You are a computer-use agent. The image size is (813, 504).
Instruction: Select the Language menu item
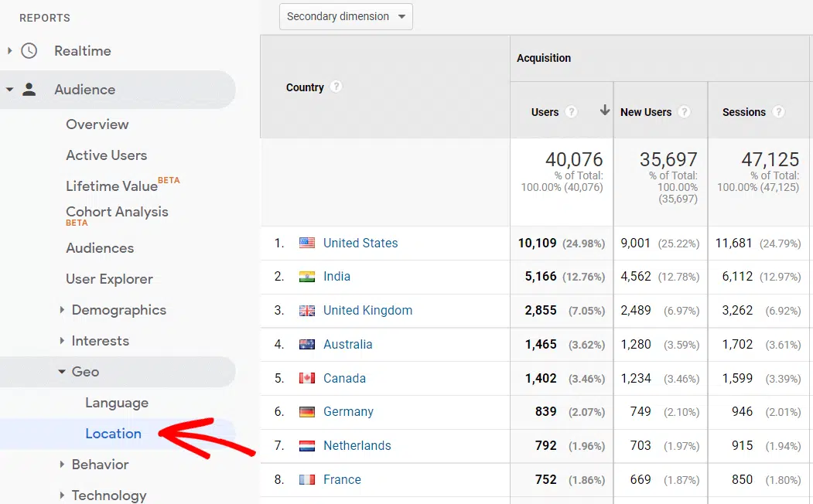click(x=117, y=403)
